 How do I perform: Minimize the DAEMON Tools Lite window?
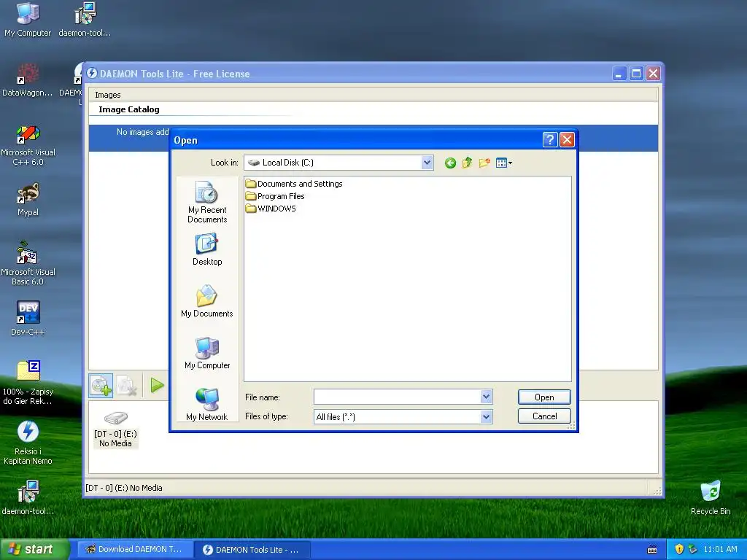(x=619, y=74)
